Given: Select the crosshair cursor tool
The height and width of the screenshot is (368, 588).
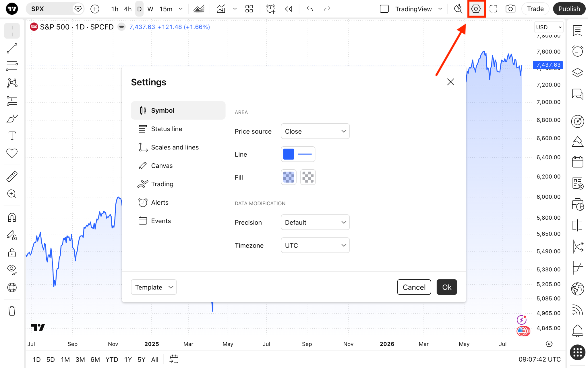Looking at the screenshot, I should (12, 31).
